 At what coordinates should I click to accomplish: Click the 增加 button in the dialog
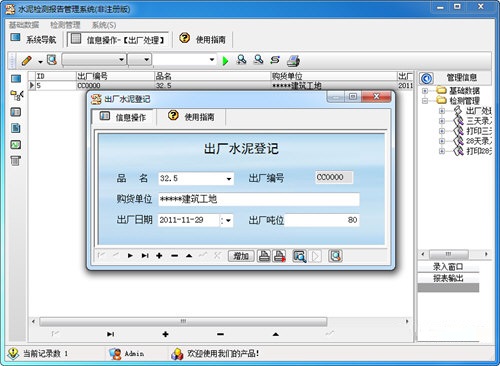click(241, 256)
